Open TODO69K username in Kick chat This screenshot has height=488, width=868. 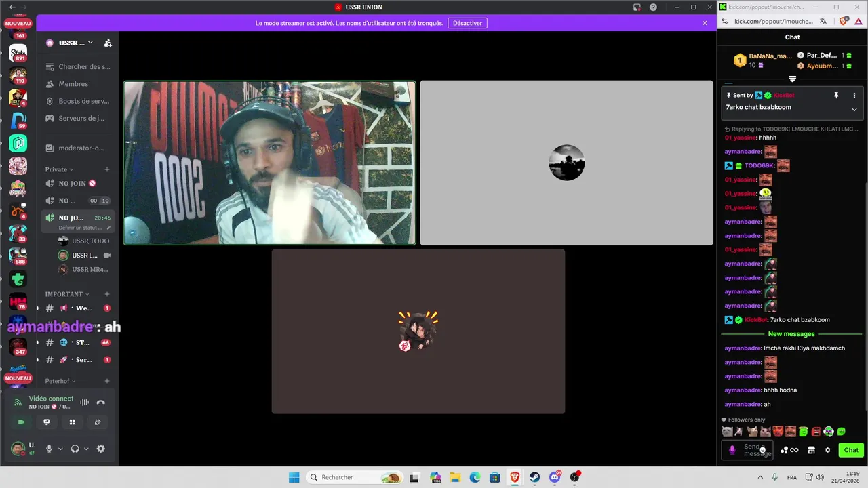[759, 165]
